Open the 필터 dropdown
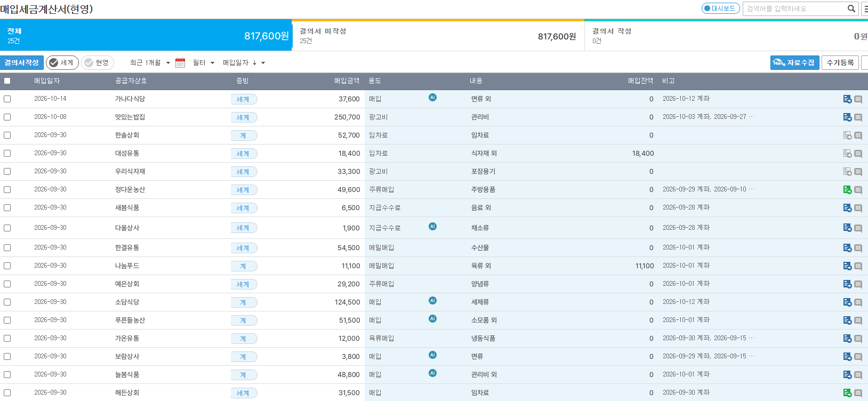The height and width of the screenshot is (401, 868). [x=204, y=63]
